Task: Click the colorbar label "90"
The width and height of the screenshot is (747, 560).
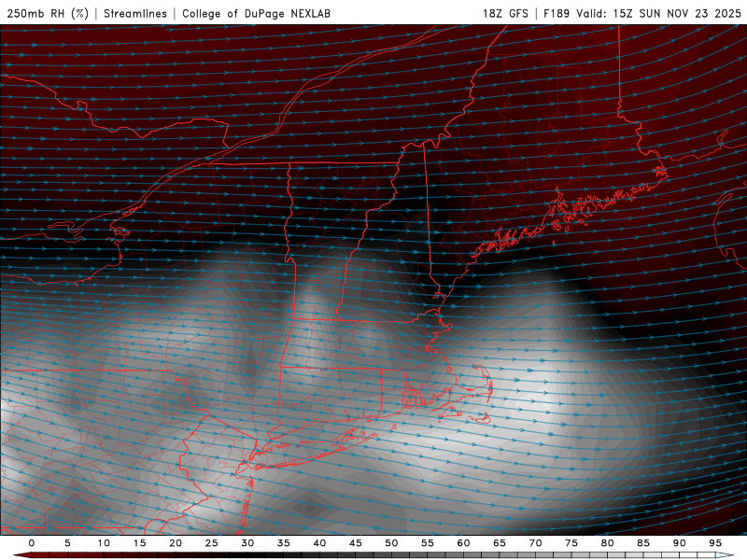Action: click(679, 543)
